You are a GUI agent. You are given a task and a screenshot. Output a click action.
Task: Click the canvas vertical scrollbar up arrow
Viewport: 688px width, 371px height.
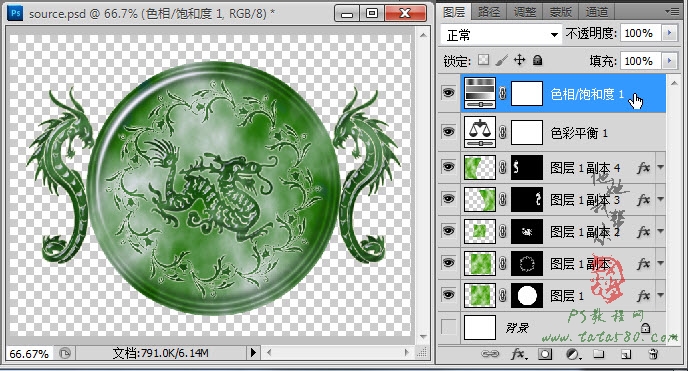point(423,35)
